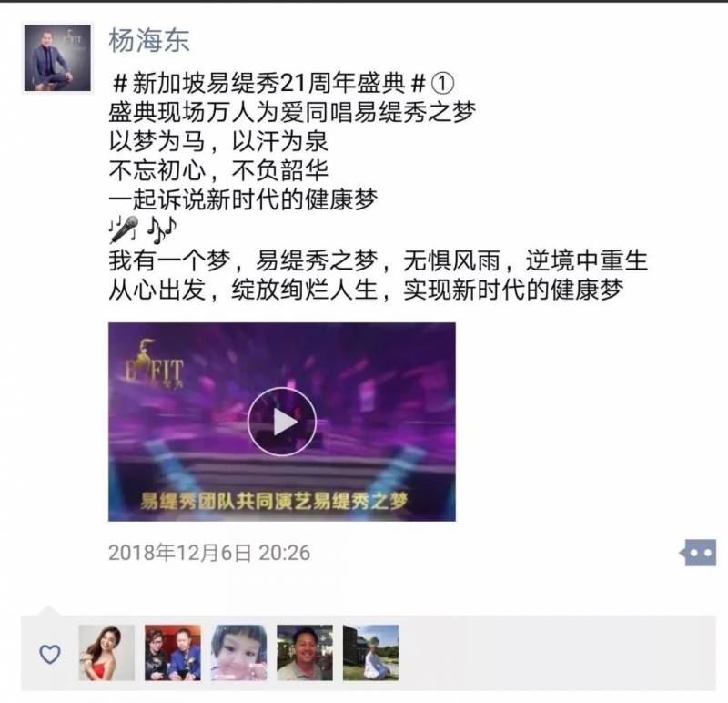
Task: Open liker avatar of child with bangs
Action: point(238,652)
